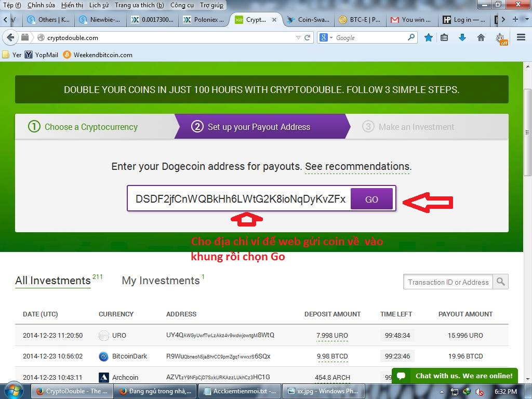Click the Transaction ID or Address field
532x399 pixels.
448,282
